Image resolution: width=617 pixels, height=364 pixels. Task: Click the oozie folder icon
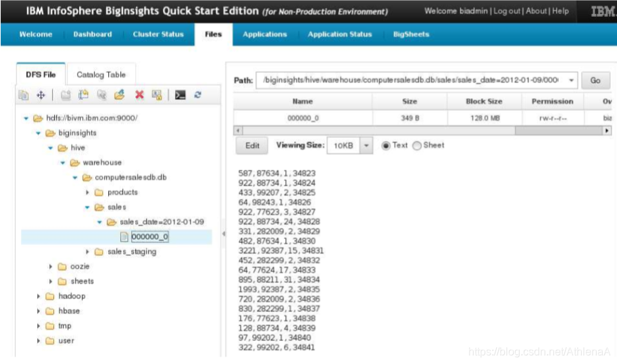tap(61, 267)
